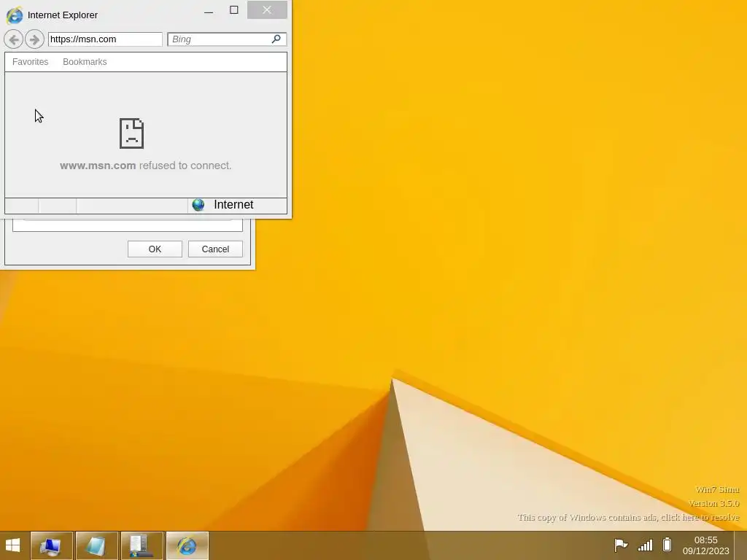Click OK in the dialog behind
This screenshot has height=560, width=747.
tap(155, 249)
